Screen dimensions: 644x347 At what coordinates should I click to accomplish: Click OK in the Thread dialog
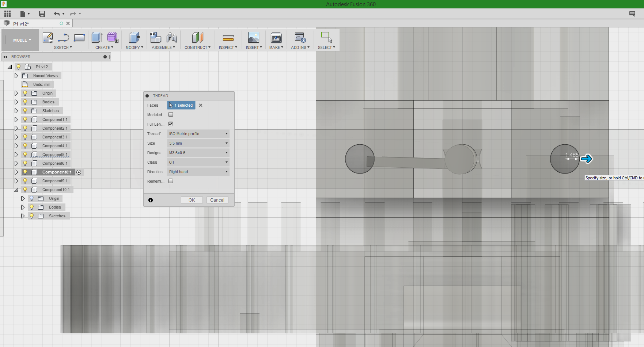192,200
